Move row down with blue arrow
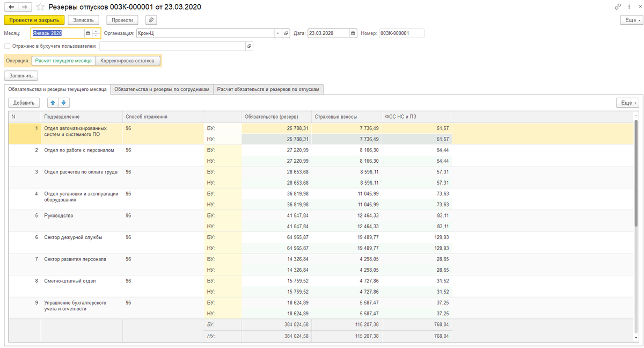This screenshot has height=348, width=644. tap(63, 103)
